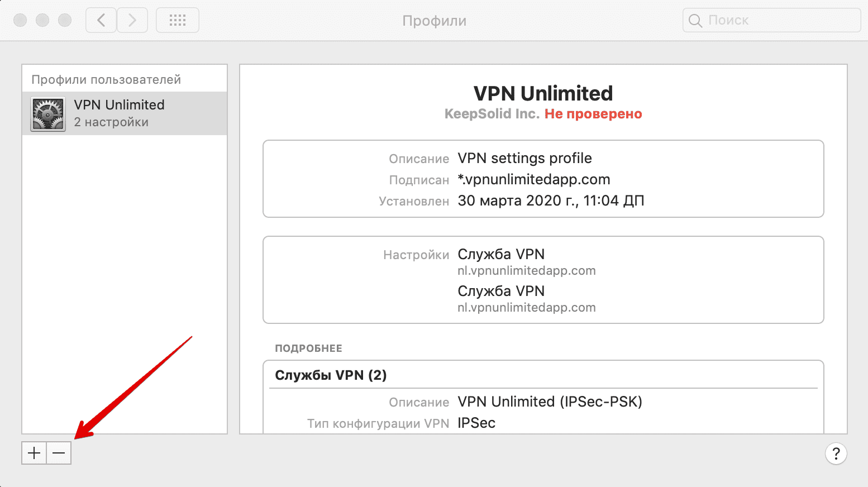Click the '2 настройки' profile subtitle
This screenshot has height=487, width=868.
(x=111, y=122)
